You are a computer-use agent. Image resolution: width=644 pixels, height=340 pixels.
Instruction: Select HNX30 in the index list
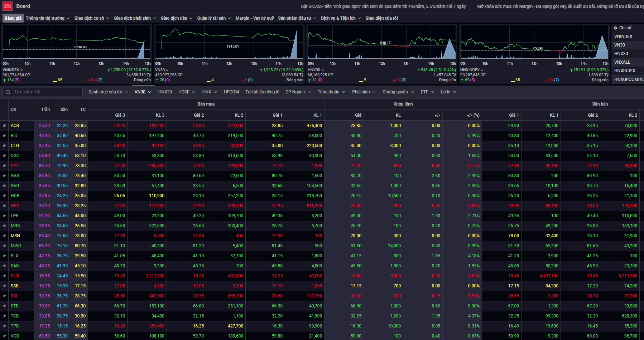621,54
